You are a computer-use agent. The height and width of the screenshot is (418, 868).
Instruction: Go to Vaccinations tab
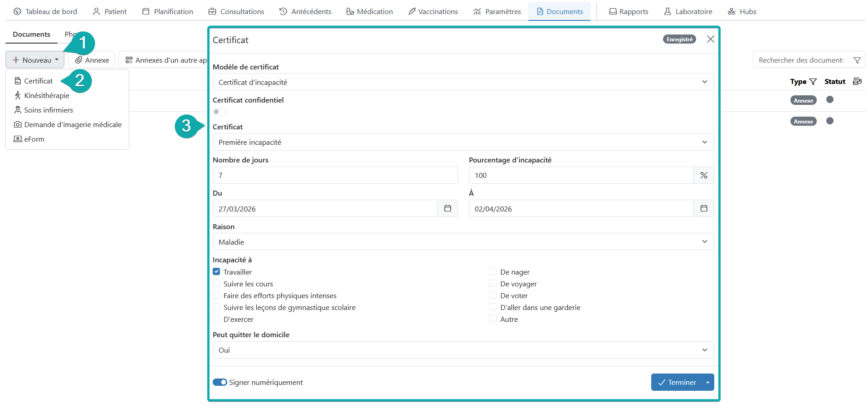tap(433, 11)
